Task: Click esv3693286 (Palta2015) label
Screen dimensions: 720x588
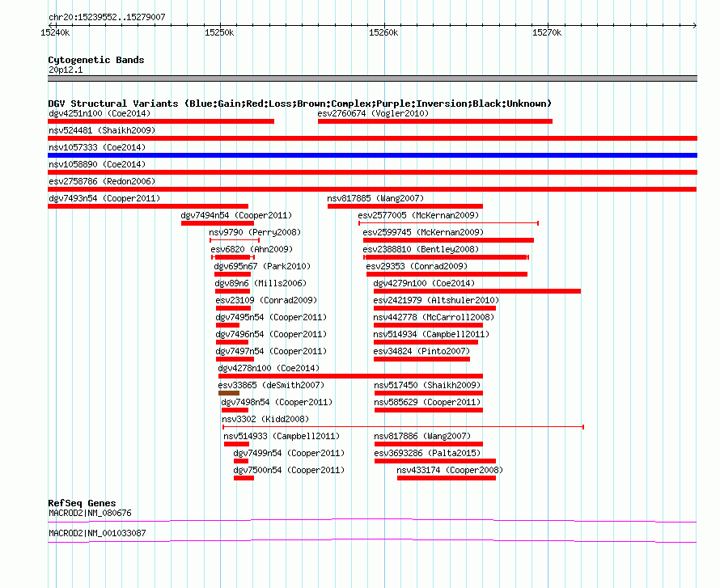Action: click(427, 453)
